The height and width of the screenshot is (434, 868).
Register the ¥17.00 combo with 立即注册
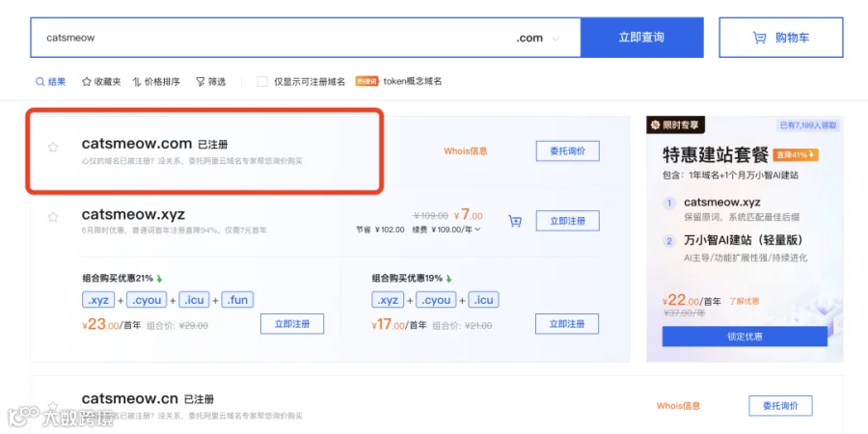click(x=567, y=324)
